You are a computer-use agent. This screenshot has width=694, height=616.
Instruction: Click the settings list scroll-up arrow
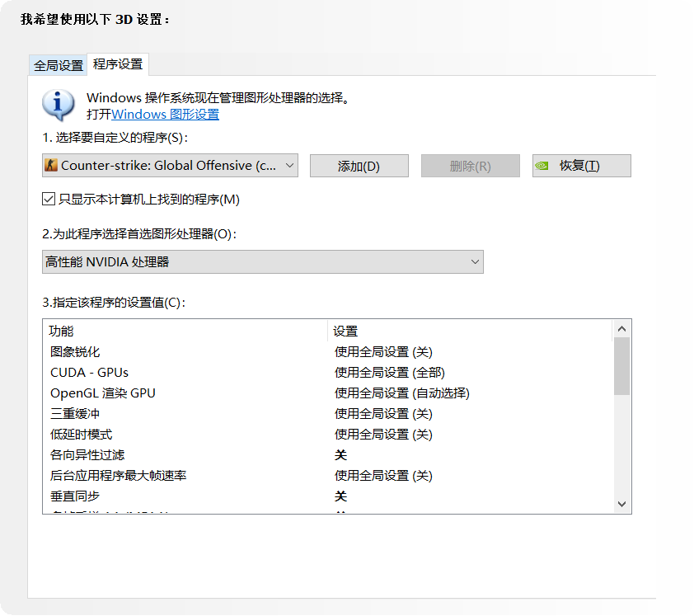[x=621, y=328]
